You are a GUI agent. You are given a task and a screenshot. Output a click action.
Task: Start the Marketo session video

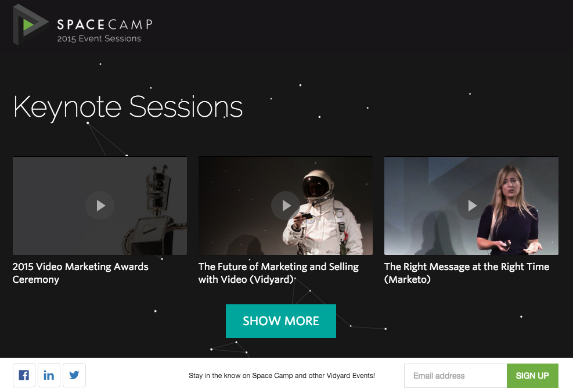pyautogui.click(x=471, y=205)
